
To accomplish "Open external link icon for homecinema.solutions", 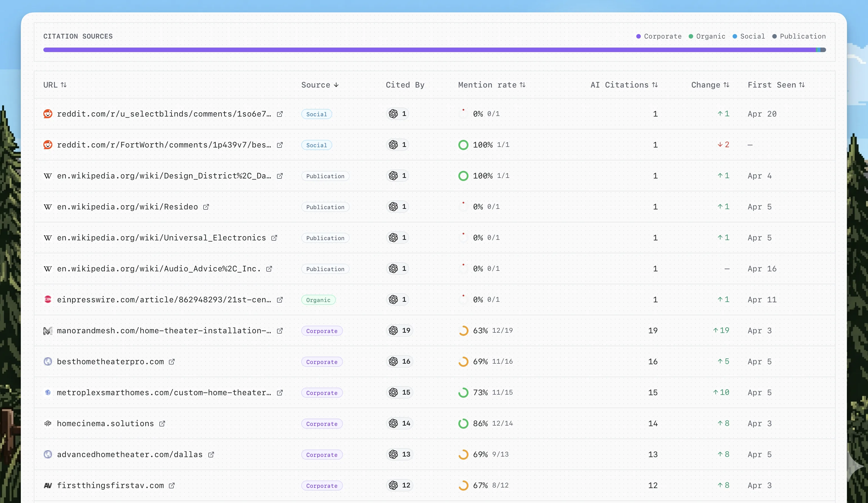I will tap(162, 423).
